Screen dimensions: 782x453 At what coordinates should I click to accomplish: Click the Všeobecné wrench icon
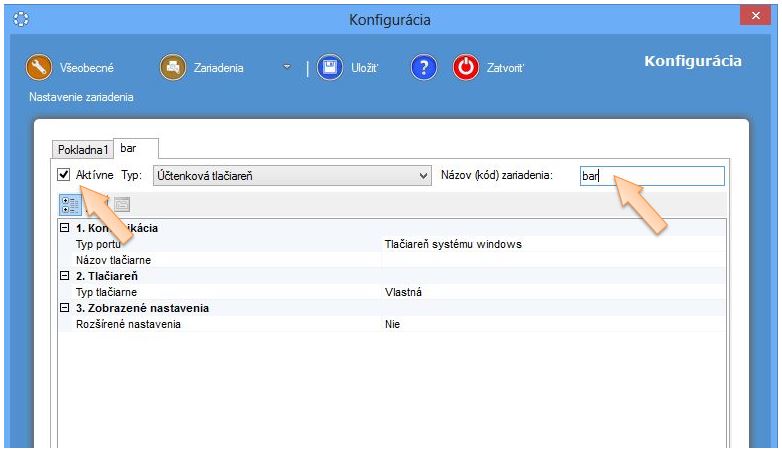click(x=38, y=68)
